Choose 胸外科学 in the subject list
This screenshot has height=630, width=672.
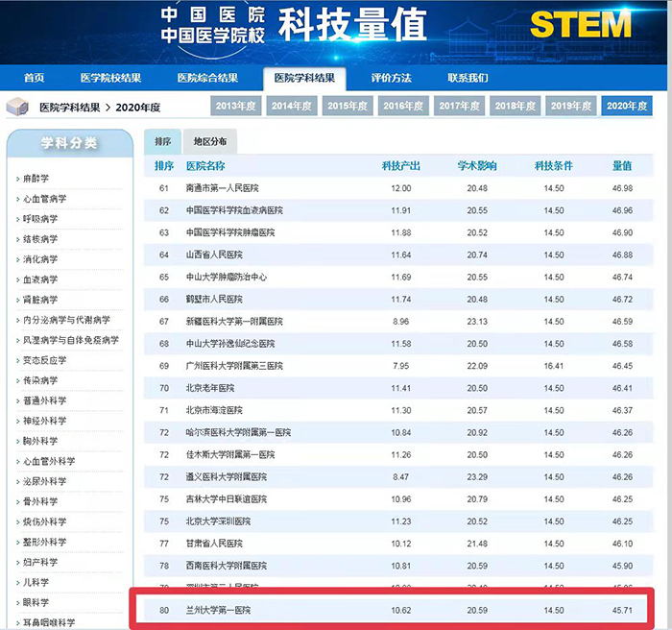40,441
